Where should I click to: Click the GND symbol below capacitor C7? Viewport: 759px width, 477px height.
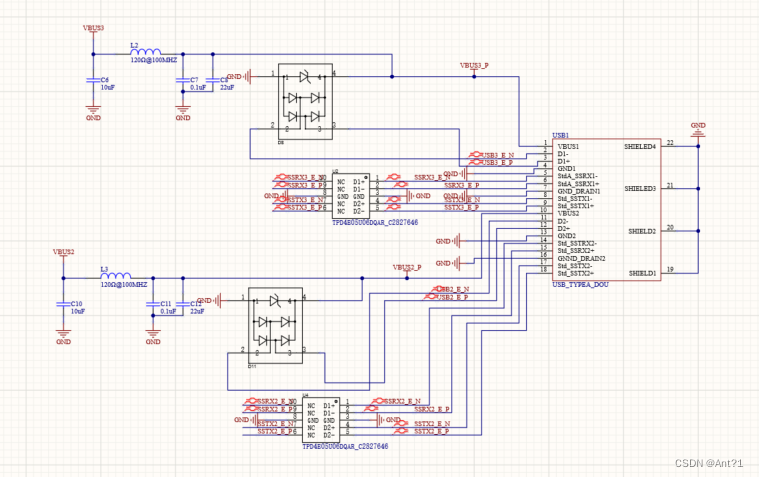(x=182, y=113)
